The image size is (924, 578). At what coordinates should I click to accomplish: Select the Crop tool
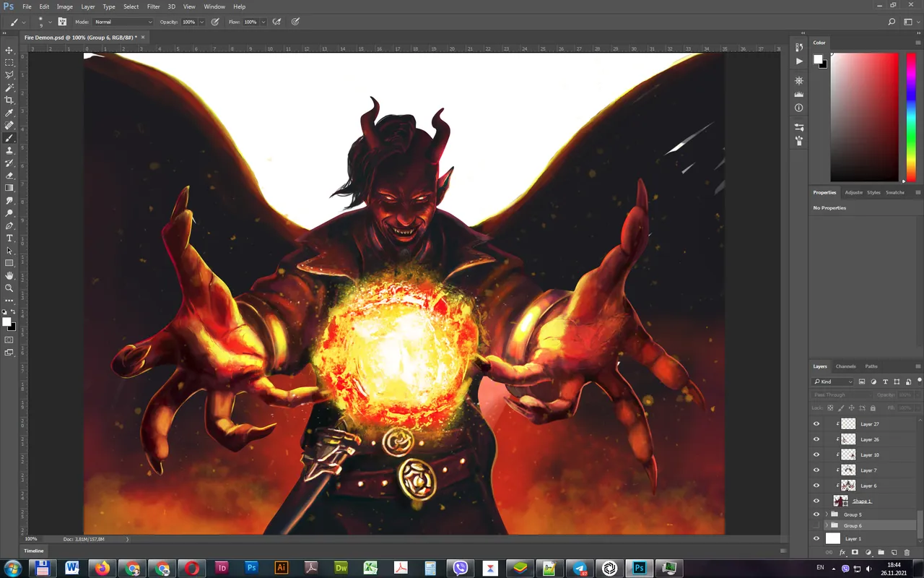(9, 100)
